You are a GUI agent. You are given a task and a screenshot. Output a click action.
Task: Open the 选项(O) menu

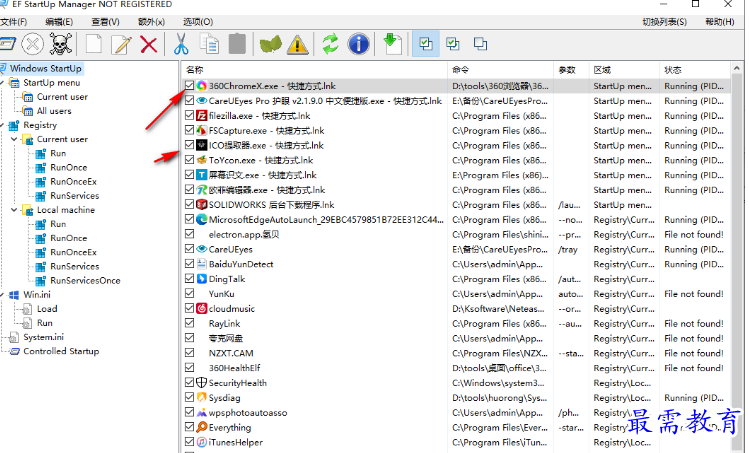[198, 22]
